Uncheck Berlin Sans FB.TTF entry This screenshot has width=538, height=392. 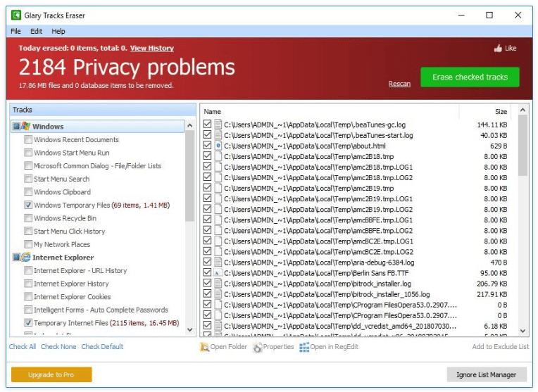207,272
